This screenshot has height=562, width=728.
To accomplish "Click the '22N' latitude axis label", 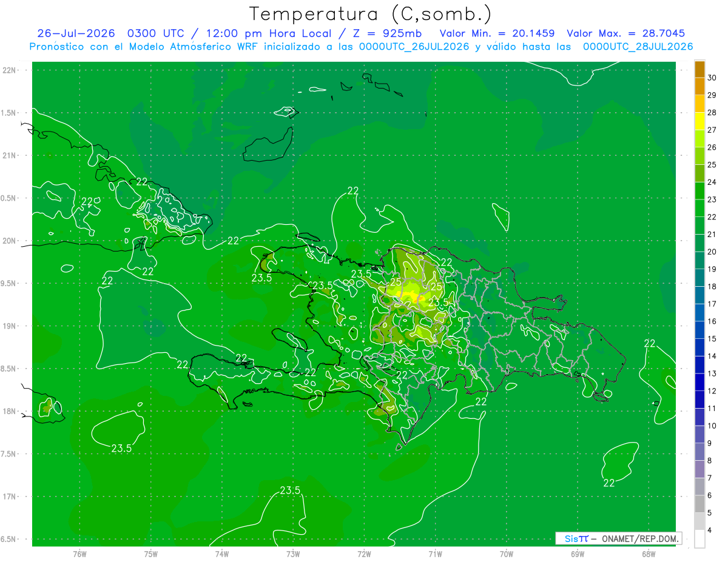I will tap(10, 70).
